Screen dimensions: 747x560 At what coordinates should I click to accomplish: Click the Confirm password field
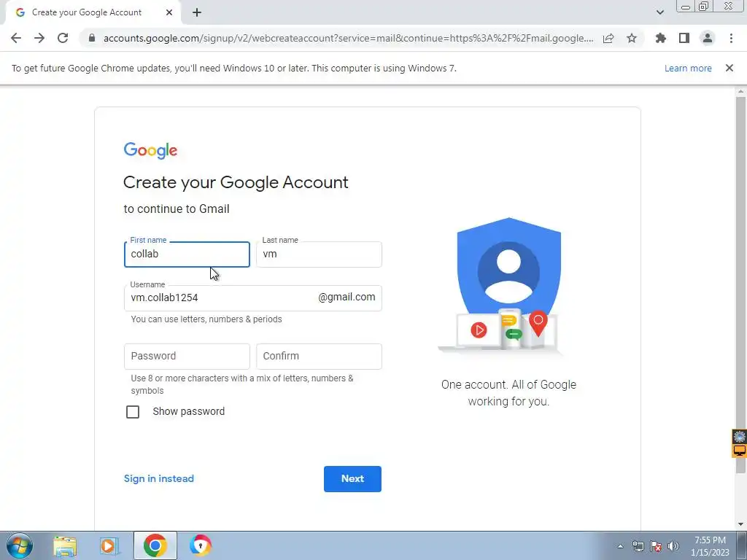319,356
